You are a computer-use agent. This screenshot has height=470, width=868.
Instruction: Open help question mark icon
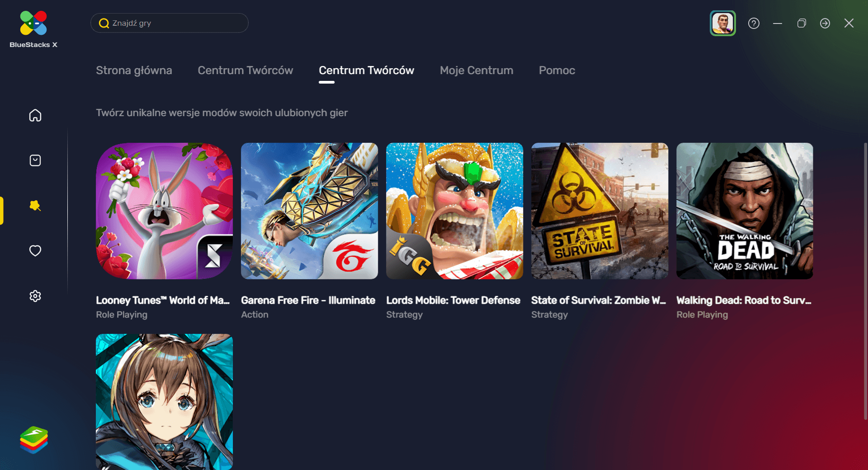[754, 23]
